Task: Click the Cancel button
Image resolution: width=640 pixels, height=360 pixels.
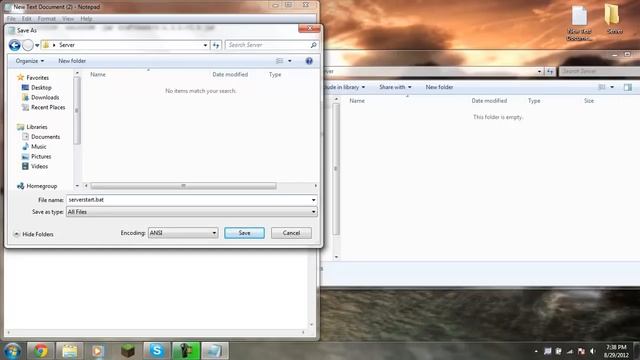Action: (x=291, y=233)
